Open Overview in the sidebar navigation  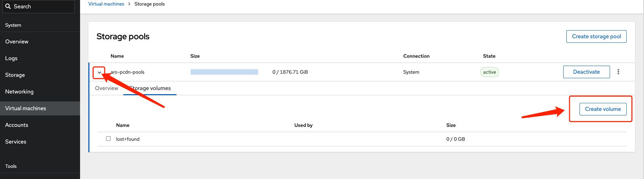coord(17,42)
